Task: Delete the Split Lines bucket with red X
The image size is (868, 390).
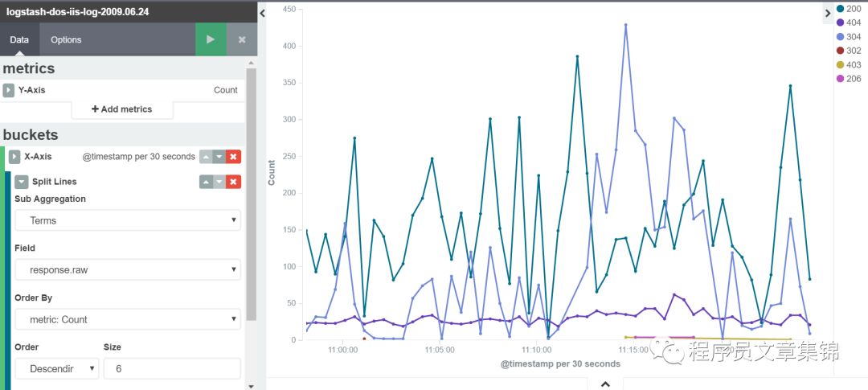Action: pyautogui.click(x=234, y=182)
